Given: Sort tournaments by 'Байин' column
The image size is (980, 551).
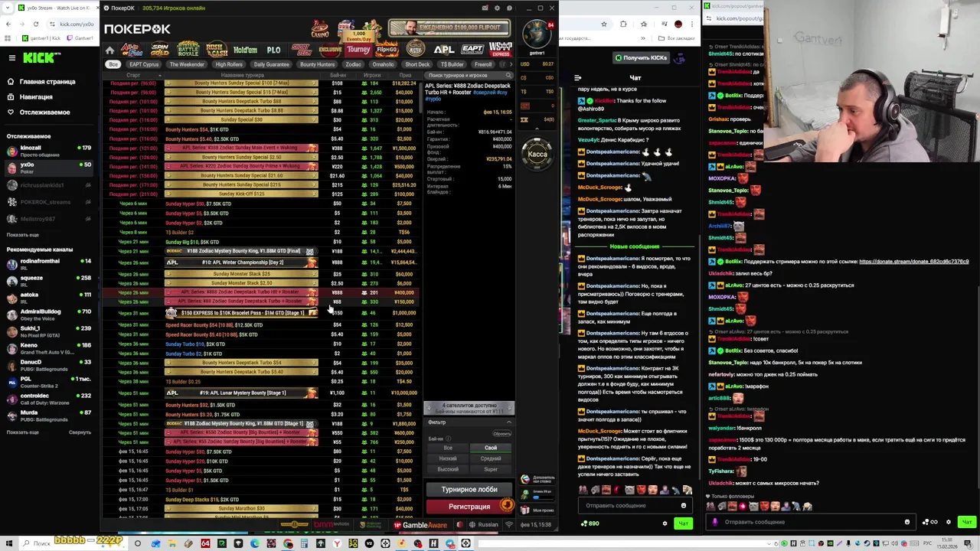Looking at the screenshot, I should [x=338, y=76].
